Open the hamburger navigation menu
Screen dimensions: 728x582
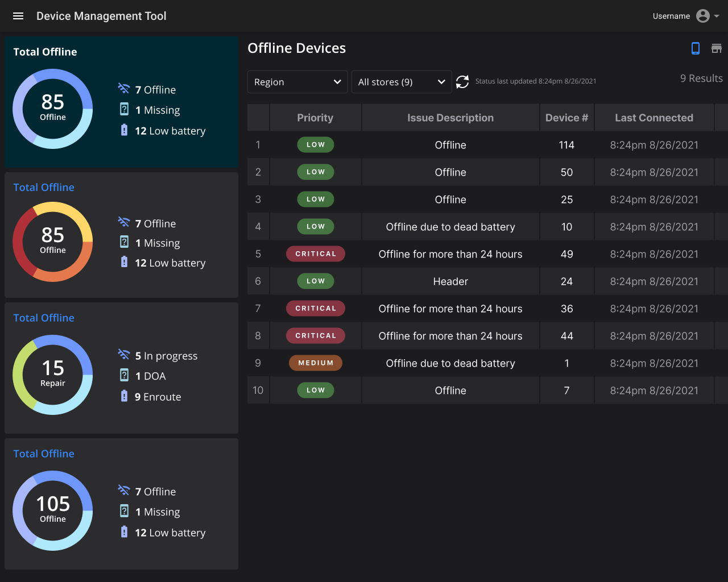18,16
